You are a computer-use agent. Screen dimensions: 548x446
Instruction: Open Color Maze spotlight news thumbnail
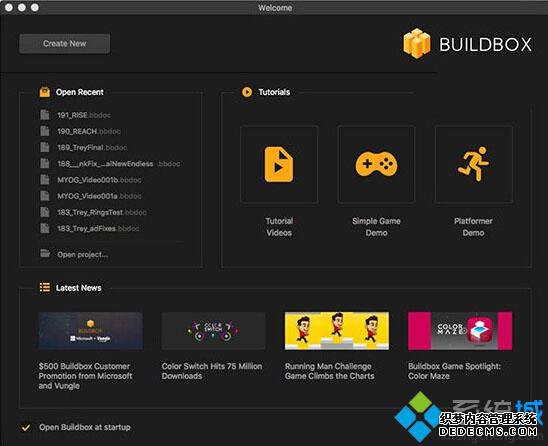coord(460,331)
